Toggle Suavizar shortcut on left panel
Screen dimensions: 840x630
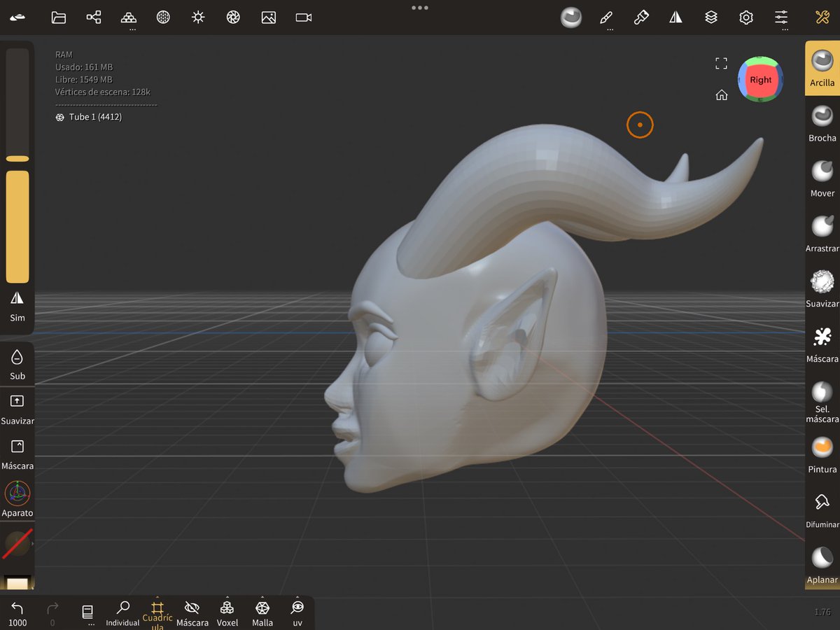coord(17,409)
